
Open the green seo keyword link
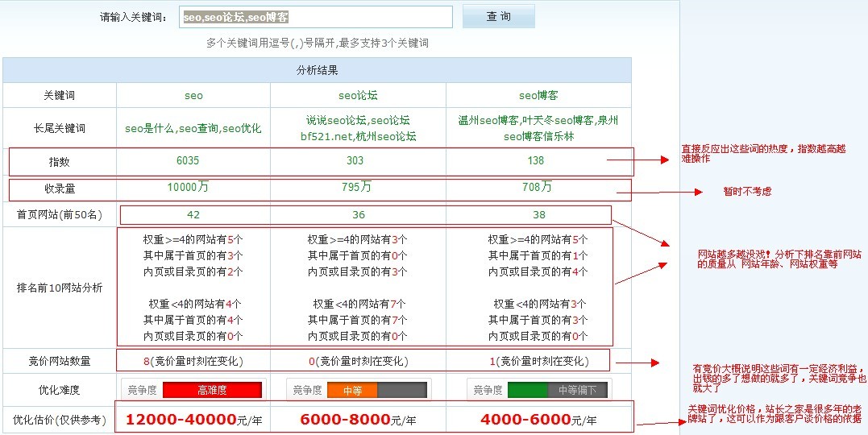(193, 95)
